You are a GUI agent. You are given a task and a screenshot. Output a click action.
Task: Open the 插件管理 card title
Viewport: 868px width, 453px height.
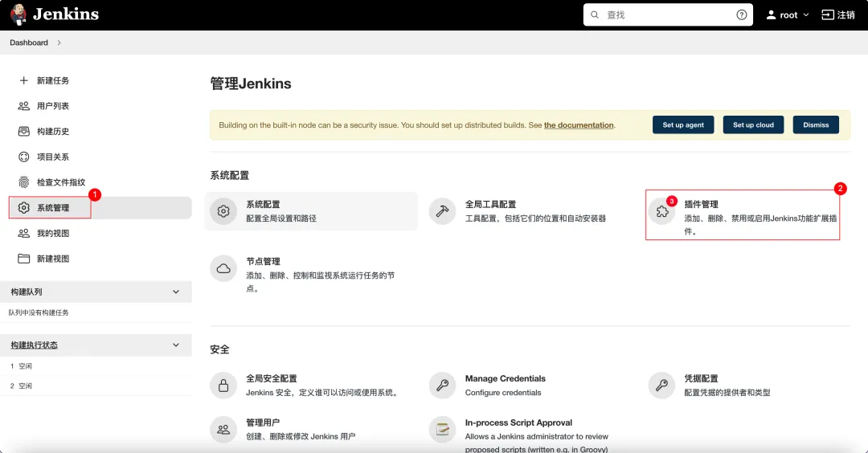point(701,204)
